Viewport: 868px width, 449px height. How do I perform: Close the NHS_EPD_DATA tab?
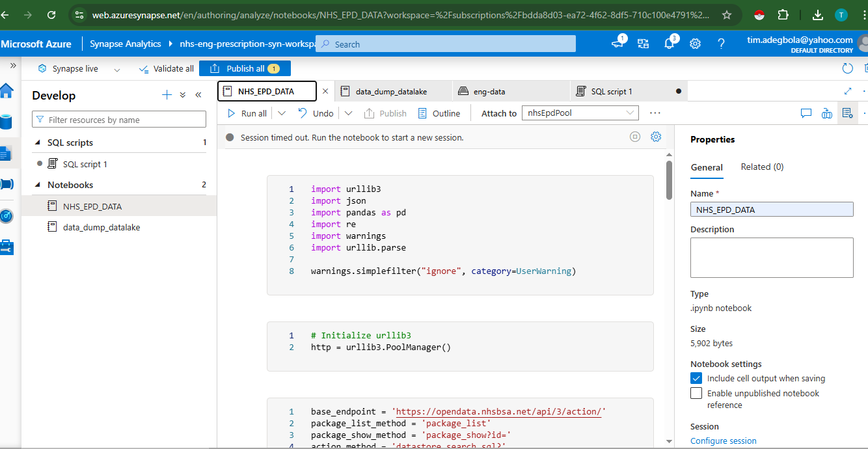tap(325, 92)
